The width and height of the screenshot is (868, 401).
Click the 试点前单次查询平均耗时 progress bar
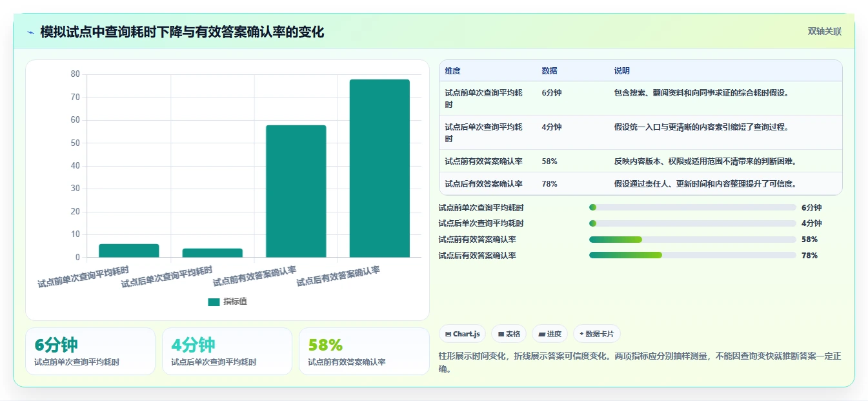coord(692,207)
